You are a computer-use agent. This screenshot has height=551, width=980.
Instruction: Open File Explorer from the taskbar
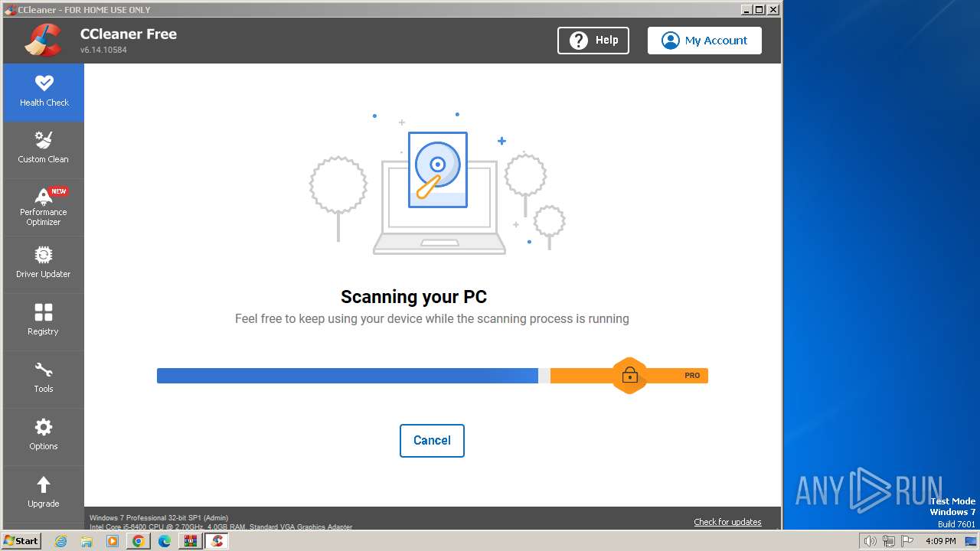[87, 541]
